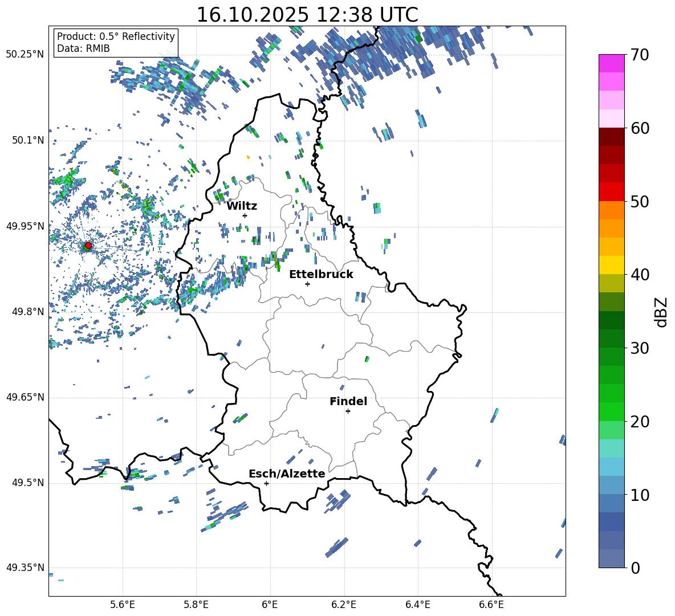The image size is (675, 616).
Task: Click the Findel station cross marker
Action: [x=348, y=411]
